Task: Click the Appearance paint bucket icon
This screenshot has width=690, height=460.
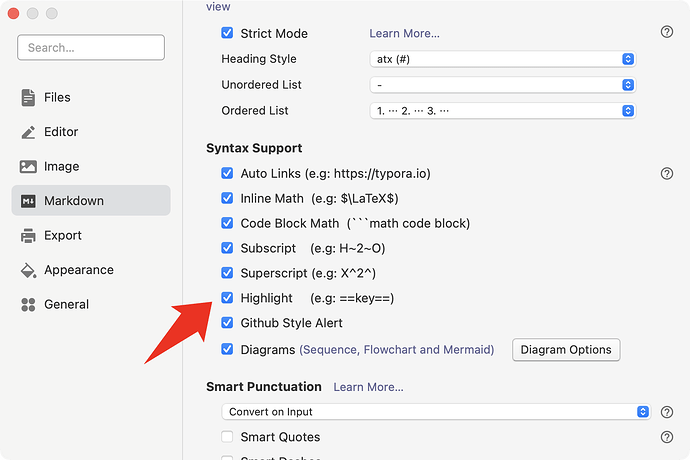Action: point(28,270)
